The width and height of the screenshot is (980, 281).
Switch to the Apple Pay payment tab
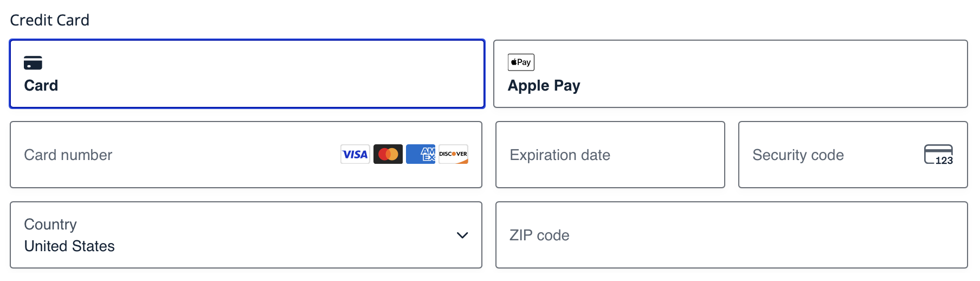tap(730, 74)
